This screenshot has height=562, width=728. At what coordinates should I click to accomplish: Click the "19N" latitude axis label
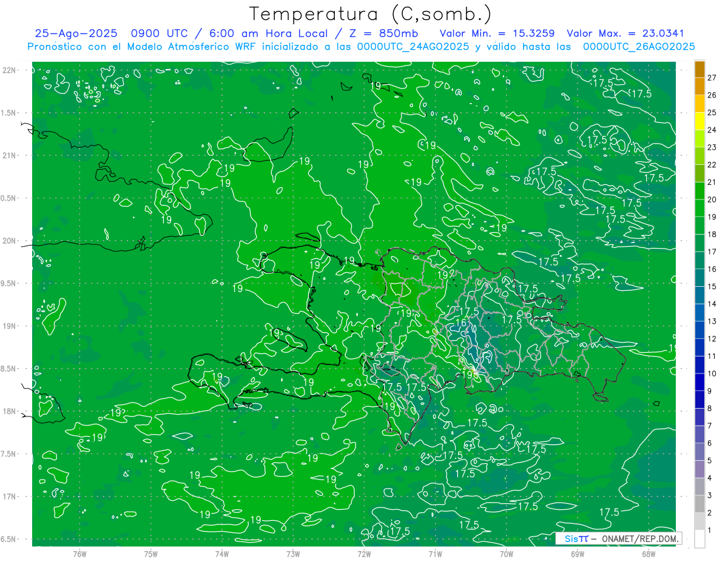(x=8, y=326)
